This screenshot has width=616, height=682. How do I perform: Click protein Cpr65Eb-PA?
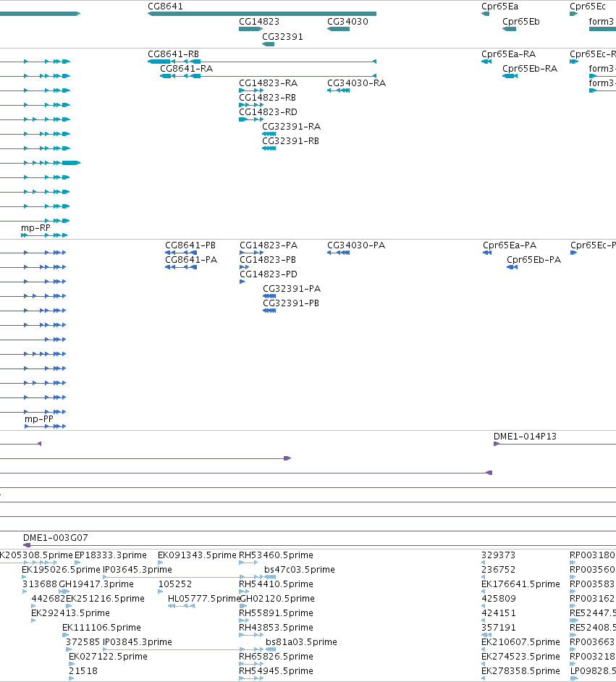point(533,260)
